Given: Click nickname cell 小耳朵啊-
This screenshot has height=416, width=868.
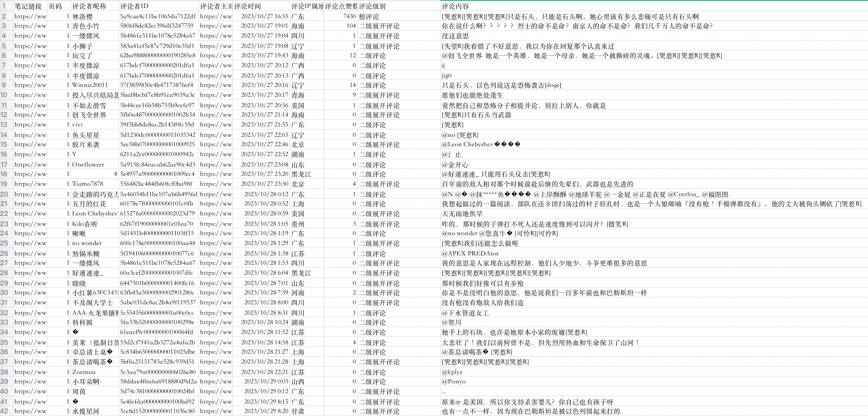Looking at the screenshot, I should tap(95, 382).
